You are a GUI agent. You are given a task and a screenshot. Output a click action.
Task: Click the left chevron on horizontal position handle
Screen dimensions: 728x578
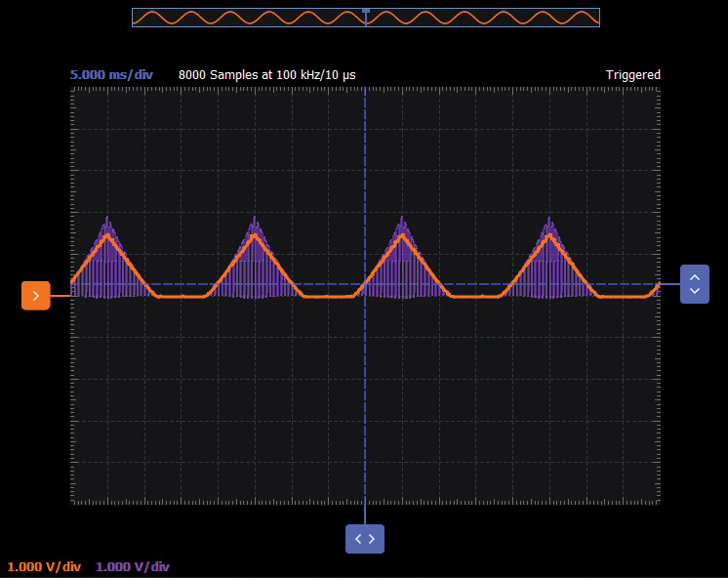pos(358,539)
